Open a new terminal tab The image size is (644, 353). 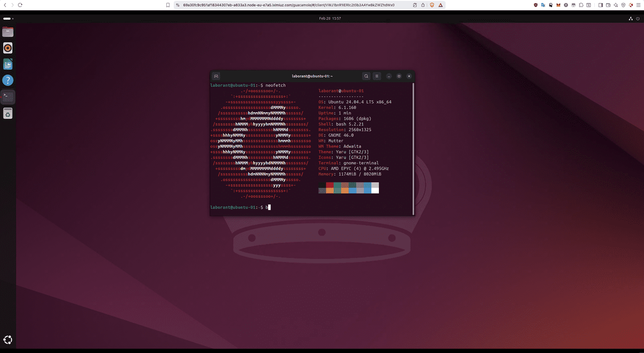216,76
